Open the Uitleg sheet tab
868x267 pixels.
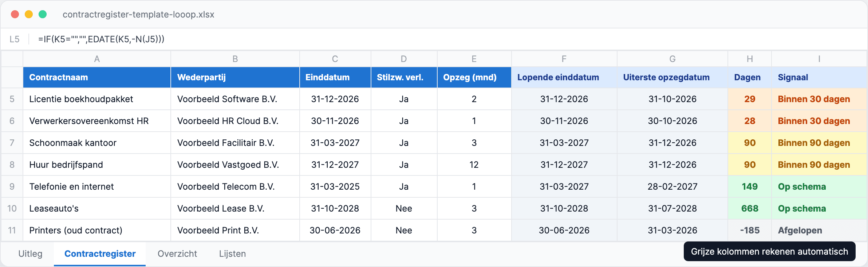coord(30,254)
